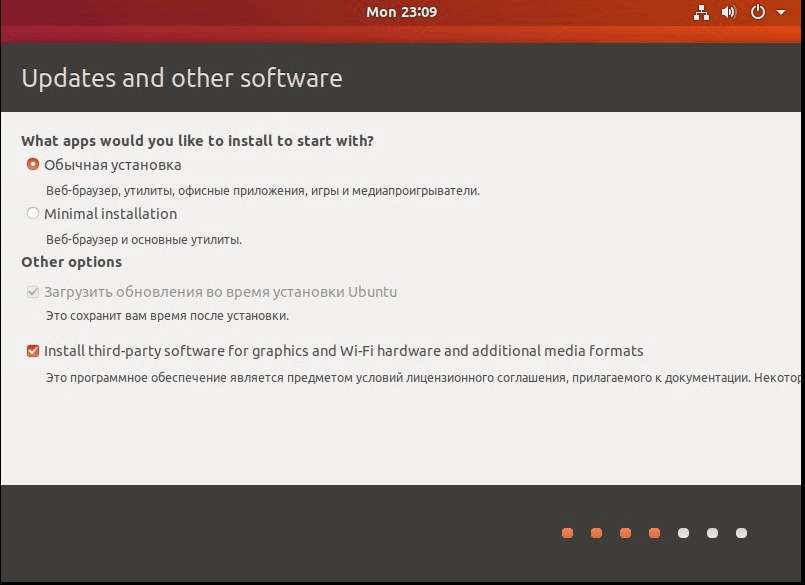The image size is (805, 585).
Task: Click the 'Other options' heading
Action: coord(71,262)
